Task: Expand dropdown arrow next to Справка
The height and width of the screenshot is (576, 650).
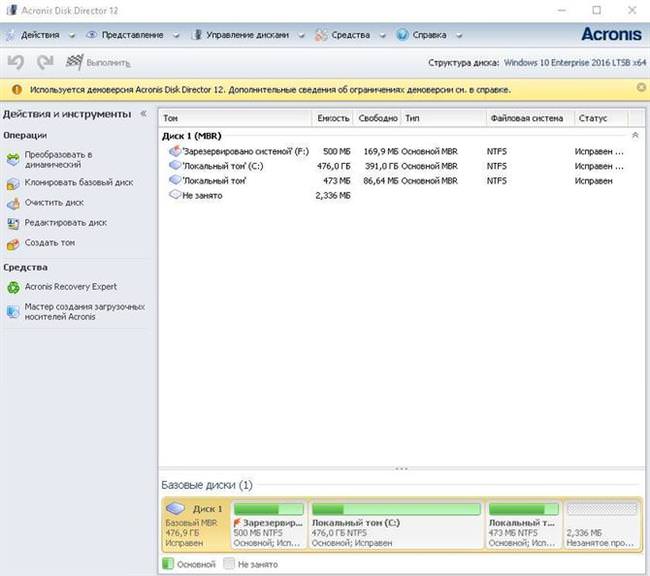Action: pos(459,36)
